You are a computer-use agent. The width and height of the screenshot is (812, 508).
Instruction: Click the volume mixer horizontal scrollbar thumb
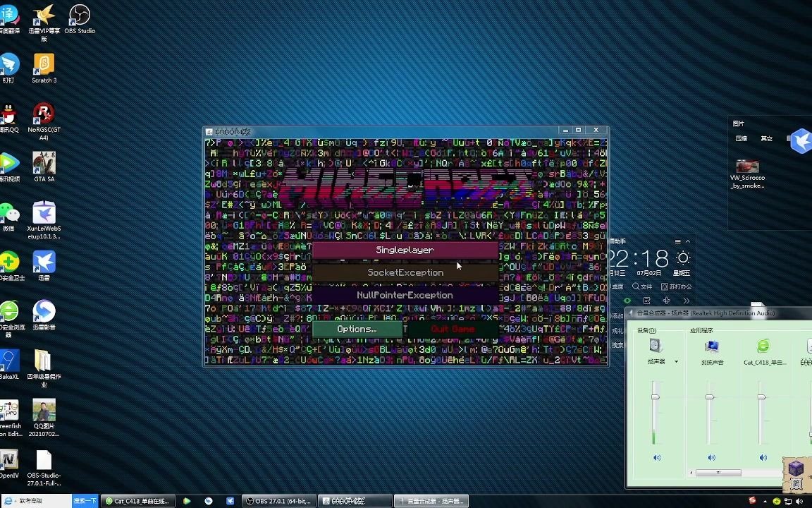coord(718,473)
